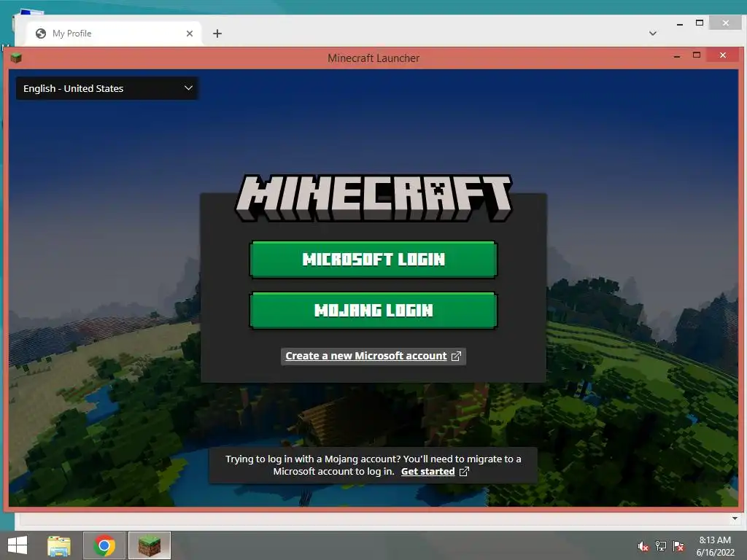Click the browser scrollbar down arrow
747x560 pixels.
[x=735, y=518]
